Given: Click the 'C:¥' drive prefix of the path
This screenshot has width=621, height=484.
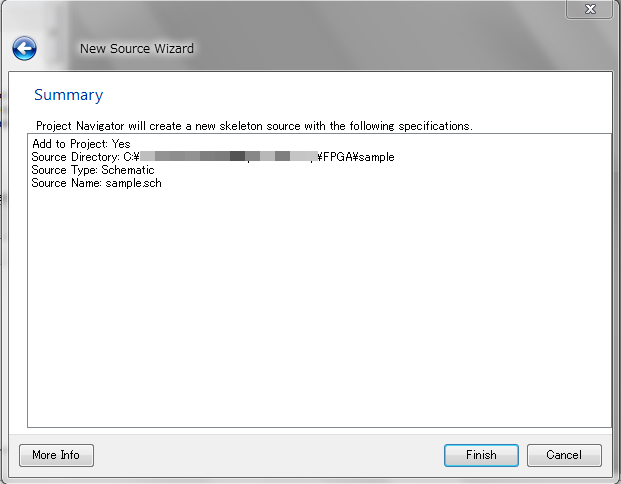Looking at the screenshot, I should tap(131, 157).
